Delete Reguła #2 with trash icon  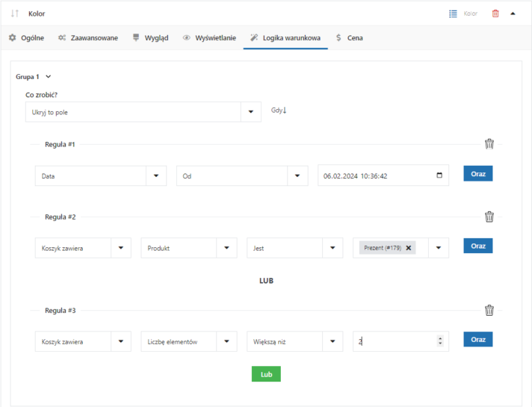tap(489, 217)
